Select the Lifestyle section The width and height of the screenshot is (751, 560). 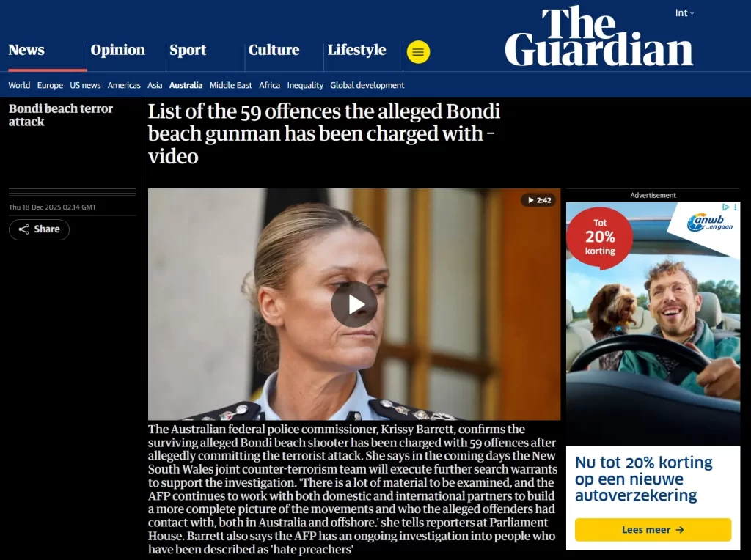[x=357, y=50]
